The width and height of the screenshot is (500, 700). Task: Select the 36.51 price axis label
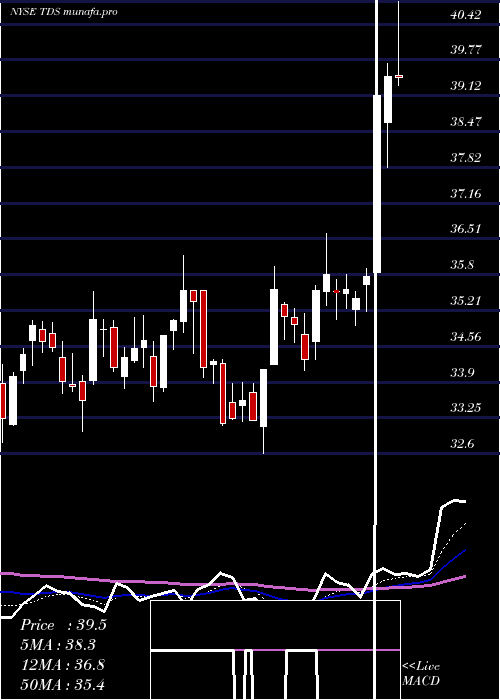pyautogui.click(x=466, y=229)
